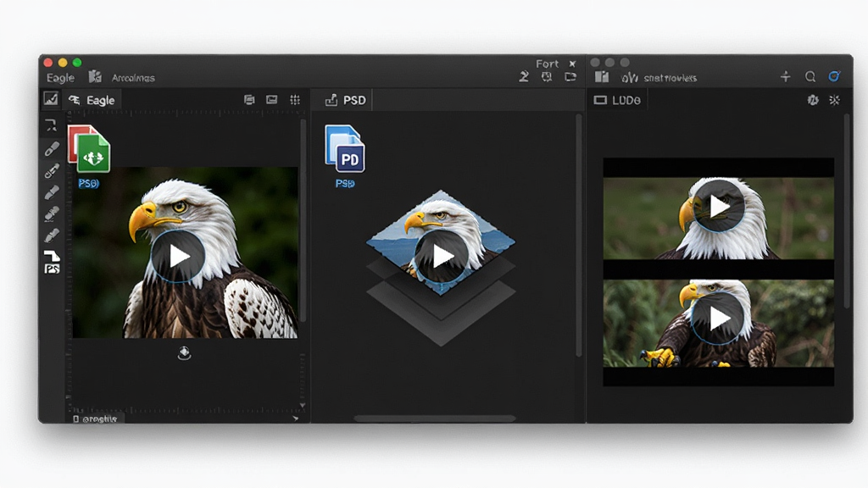Click the folder icon under the Fort x

point(570,77)
